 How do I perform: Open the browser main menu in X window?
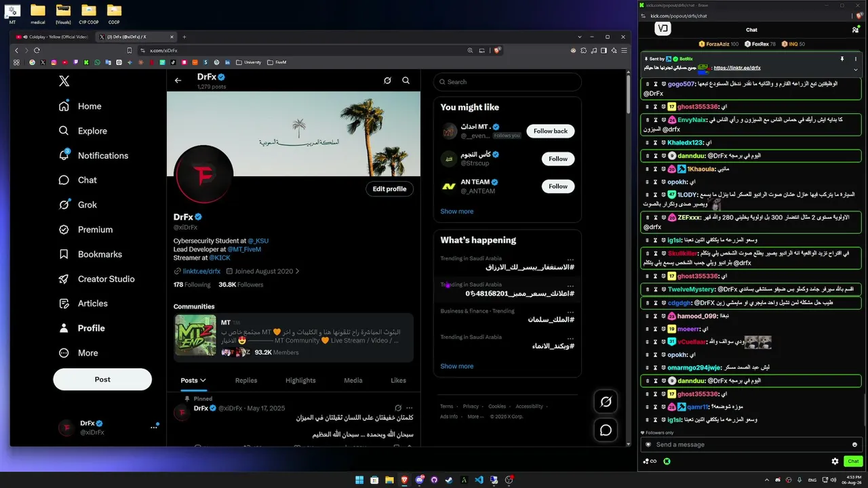pos(624,50)
